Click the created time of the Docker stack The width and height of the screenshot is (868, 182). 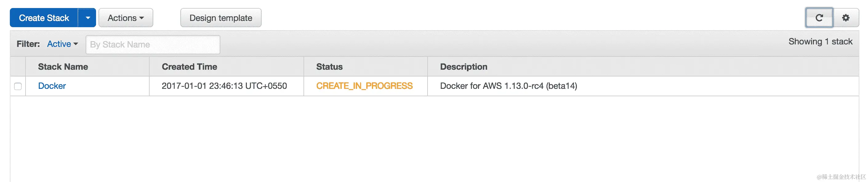point(224,86)
